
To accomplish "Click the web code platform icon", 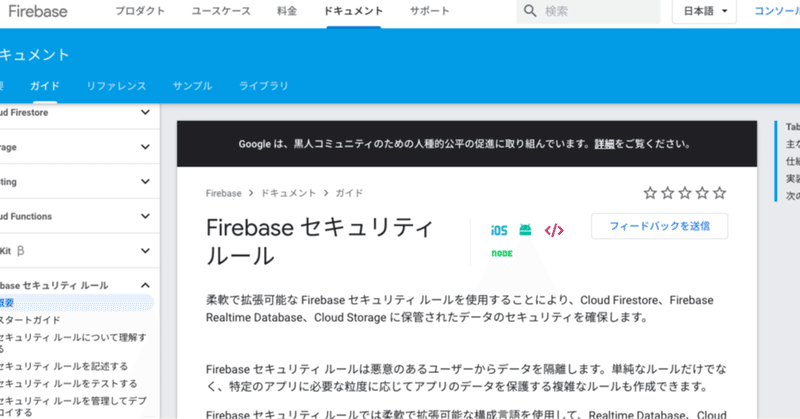I will point(554,231).
